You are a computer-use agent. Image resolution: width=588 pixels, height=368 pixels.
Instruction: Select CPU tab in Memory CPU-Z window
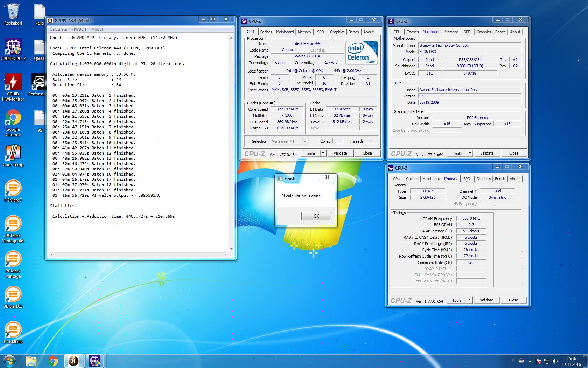click(x=397, y=179)
